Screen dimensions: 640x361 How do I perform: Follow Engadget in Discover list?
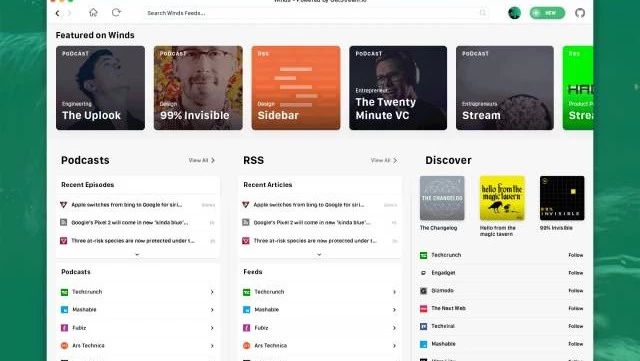tap(576, 273)
